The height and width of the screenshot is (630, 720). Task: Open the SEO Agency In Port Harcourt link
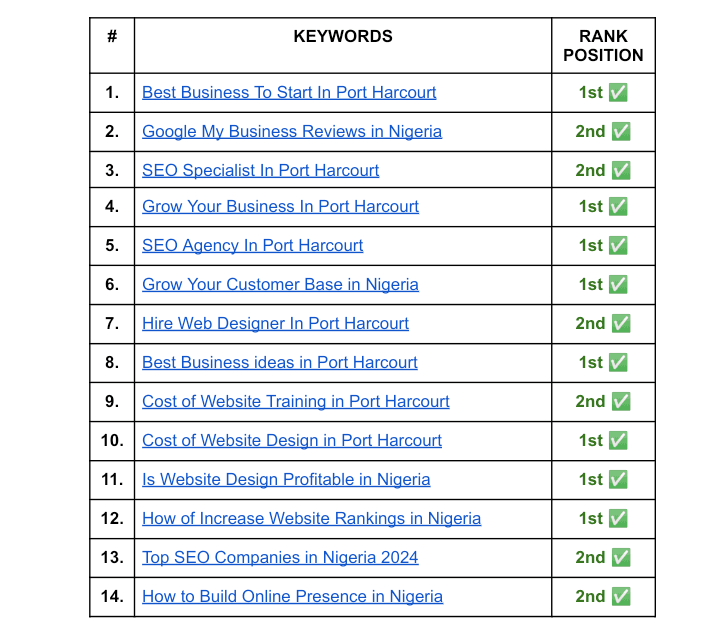click(252, 246)
